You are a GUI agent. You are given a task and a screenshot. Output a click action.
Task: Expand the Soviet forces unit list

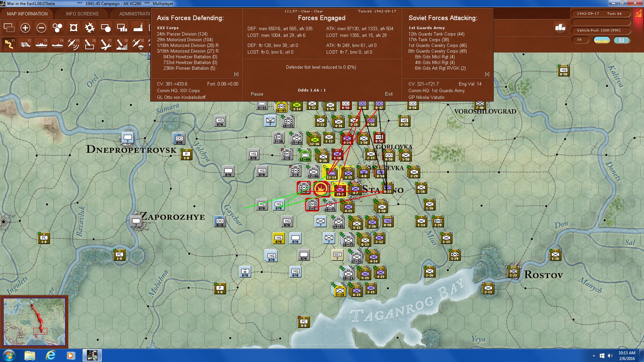(x=487, y=74)
